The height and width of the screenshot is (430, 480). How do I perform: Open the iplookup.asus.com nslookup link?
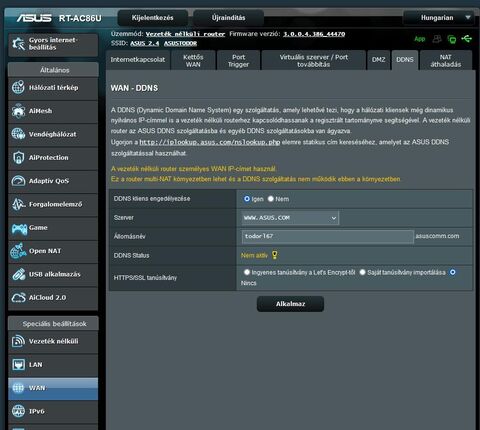coord(210,142)
